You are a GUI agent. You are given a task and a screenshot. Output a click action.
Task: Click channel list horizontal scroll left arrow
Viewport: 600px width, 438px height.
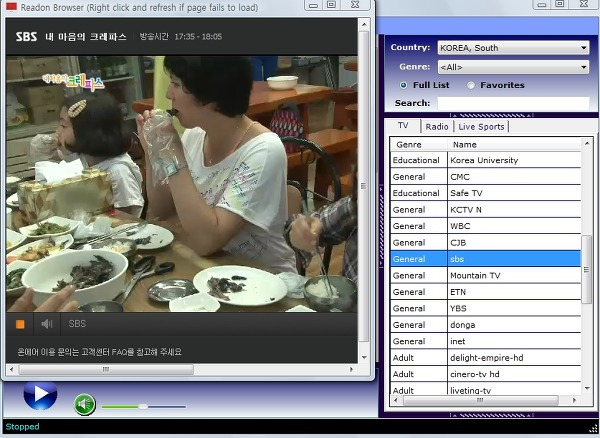(396, 401)
